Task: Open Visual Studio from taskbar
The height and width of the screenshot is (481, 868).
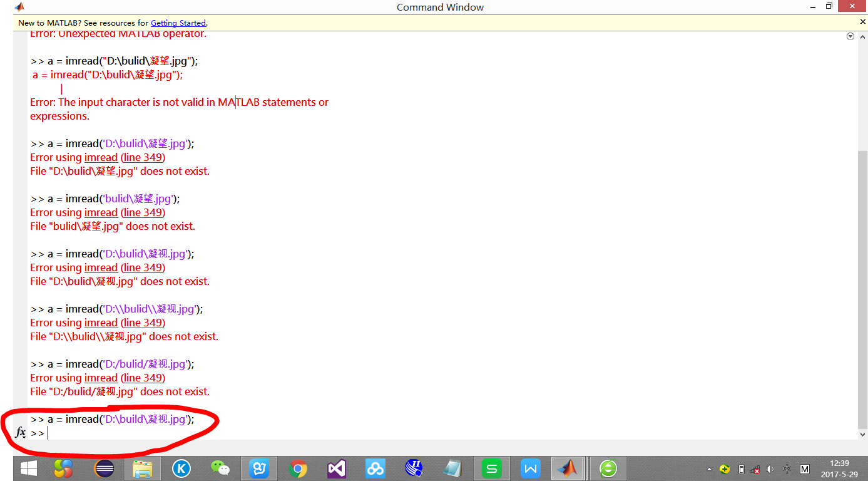Action: coord(337,468)
